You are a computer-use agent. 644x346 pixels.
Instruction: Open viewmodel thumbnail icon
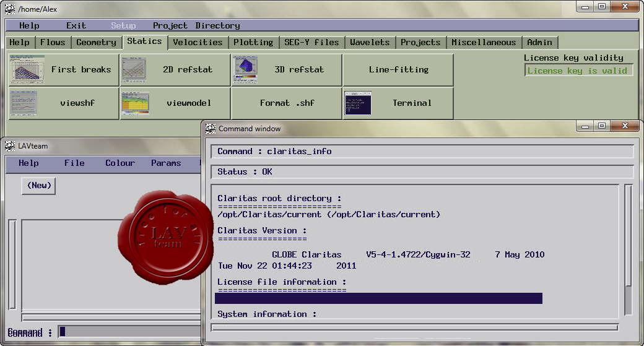point(135,103)
